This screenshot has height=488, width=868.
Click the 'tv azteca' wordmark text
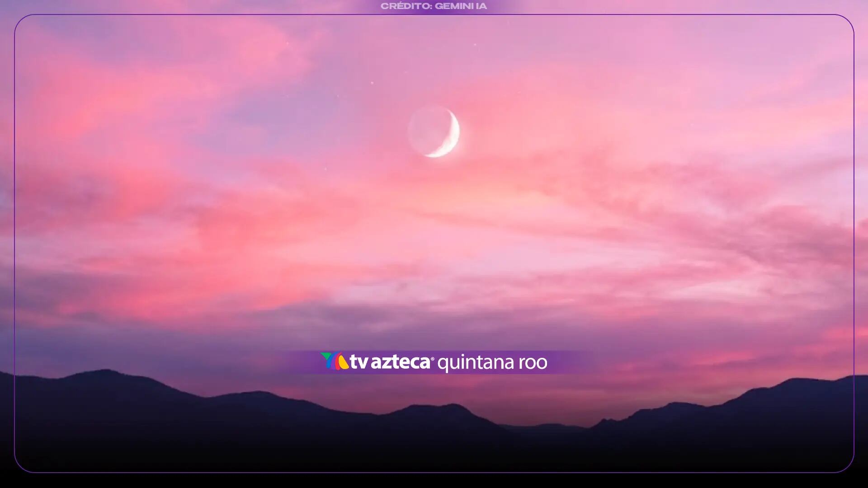coord(392,362)
